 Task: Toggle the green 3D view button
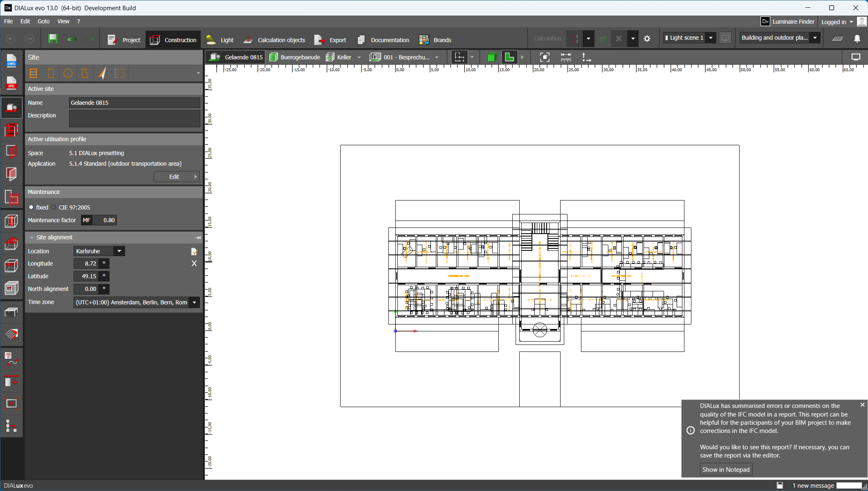(491, 57)
